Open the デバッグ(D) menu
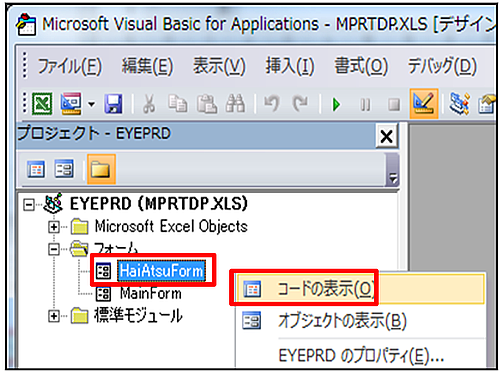The width and height of the screenshot is (500, 371). click(x=442, y=65)
